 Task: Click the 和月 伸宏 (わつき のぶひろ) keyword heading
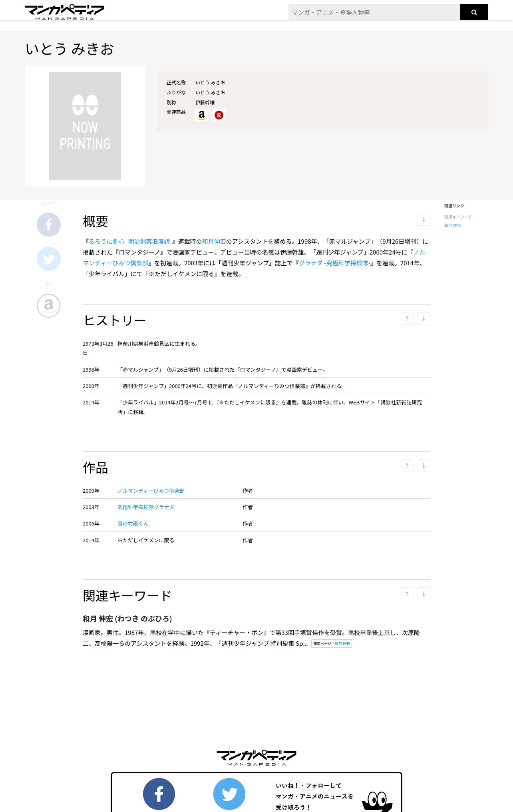click(x=127, y=619)
